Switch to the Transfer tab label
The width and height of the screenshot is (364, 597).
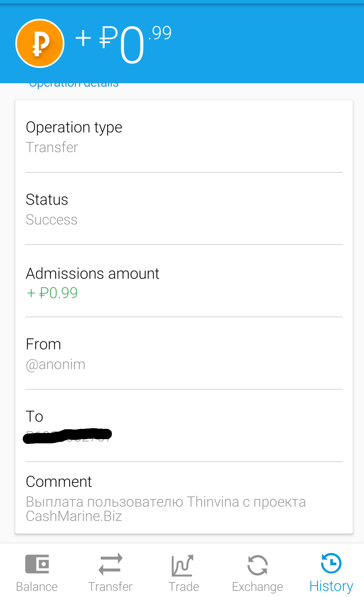point(110,587)
